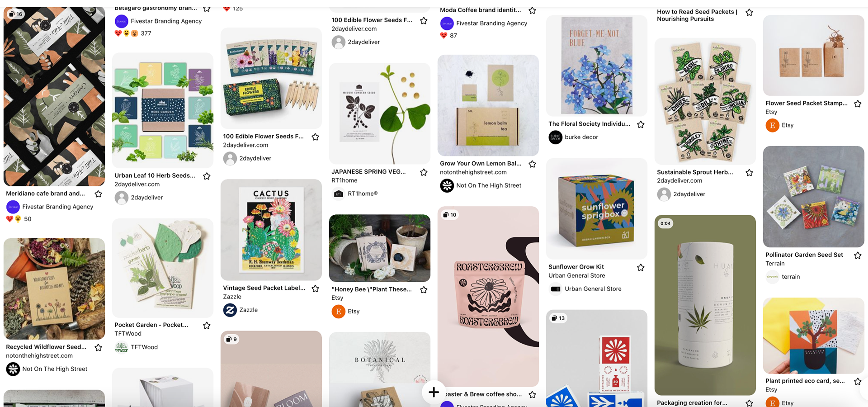Visit 2daydeliver.com link under Sustainable Sprout Herb
Image resolution: width=868 pixels, height=407 pixels.
pyautogui.click(x=679, y=180)
